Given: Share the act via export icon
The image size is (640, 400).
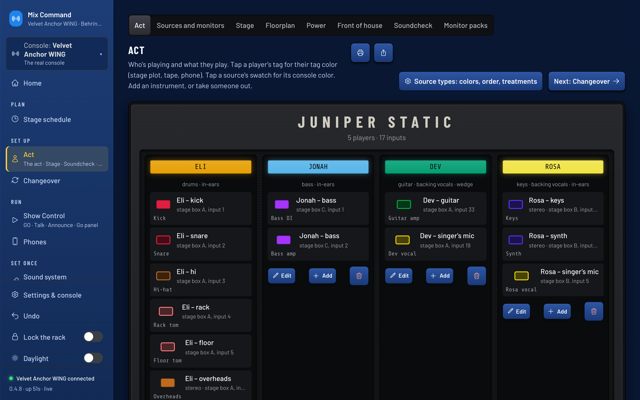Looking at the screenshot, I should pos(383,53).
